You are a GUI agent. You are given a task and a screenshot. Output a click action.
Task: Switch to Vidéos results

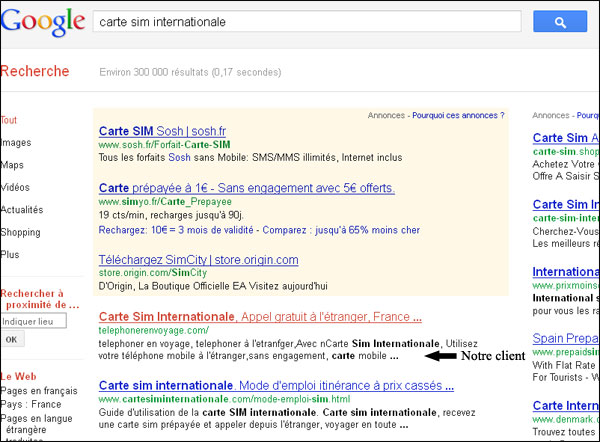15,188
